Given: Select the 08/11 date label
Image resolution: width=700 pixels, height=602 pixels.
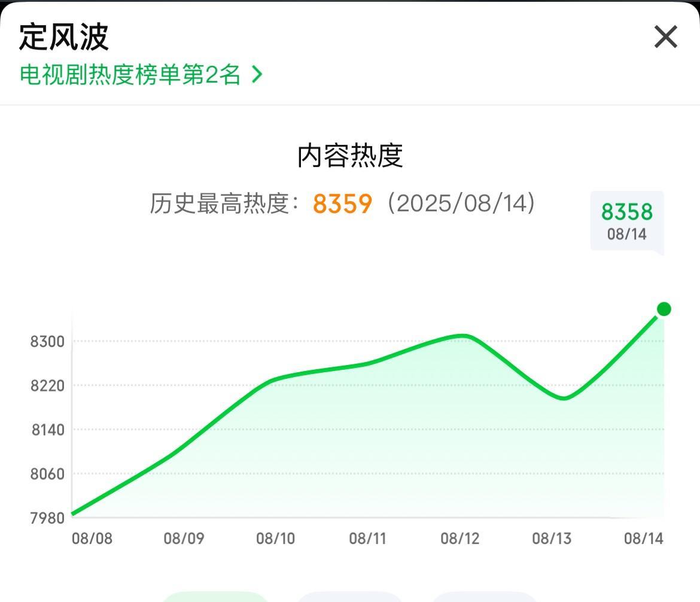Looking at the screenshot, I should pyautogui.click(x=367, y=539).
